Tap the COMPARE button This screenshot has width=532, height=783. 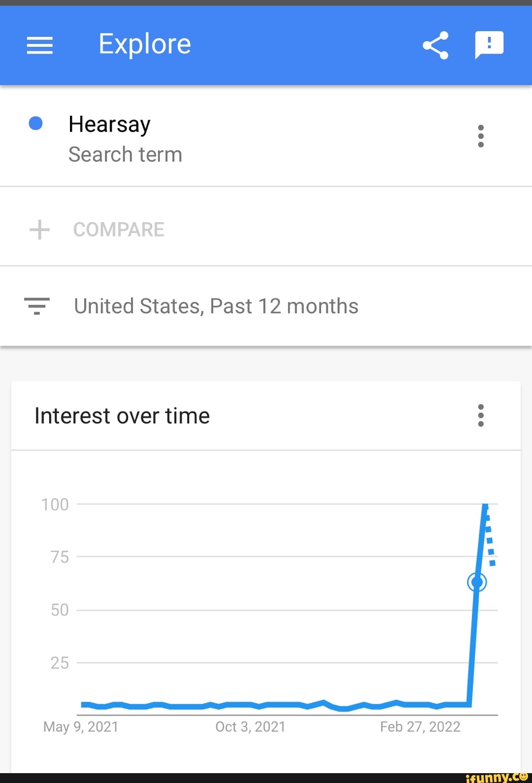118,229
